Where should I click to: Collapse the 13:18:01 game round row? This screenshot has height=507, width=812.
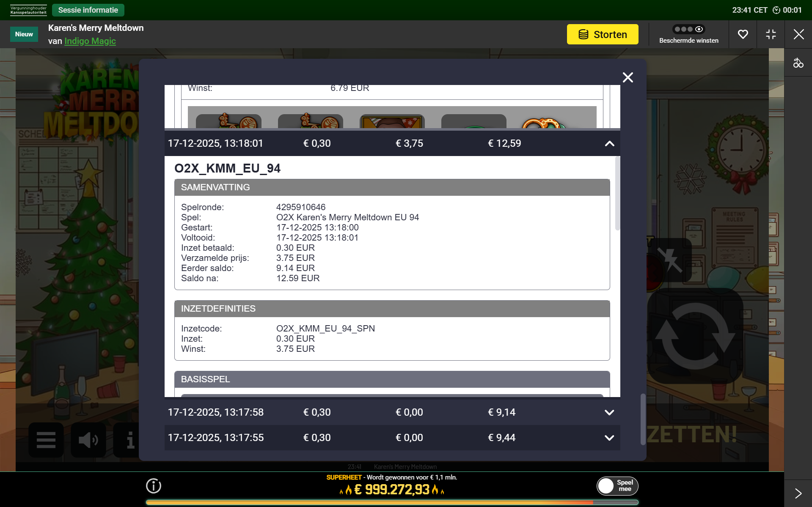pos(609,144)
